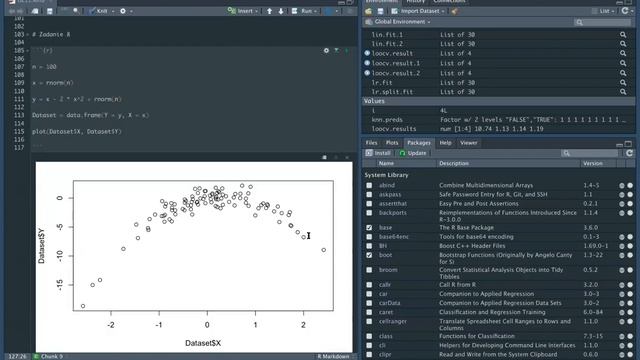Refresh the Packages list
The width and height of the screenshot is (640, 360).
(629, 153)
